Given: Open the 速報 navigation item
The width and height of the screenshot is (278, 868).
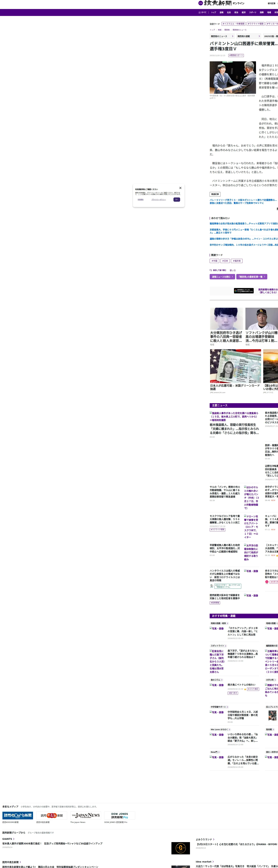Looking at the screenshot, I should [221, 12].
